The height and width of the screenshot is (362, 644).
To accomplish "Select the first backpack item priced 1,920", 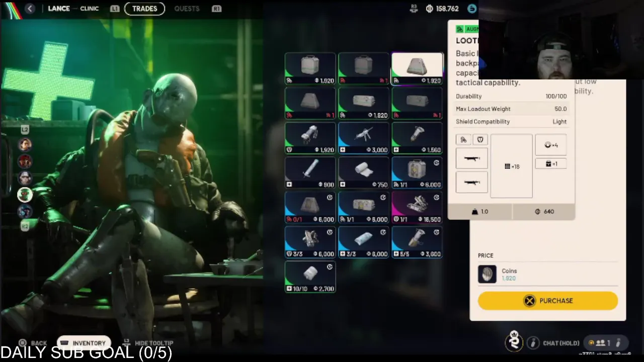I will [310, 69].
